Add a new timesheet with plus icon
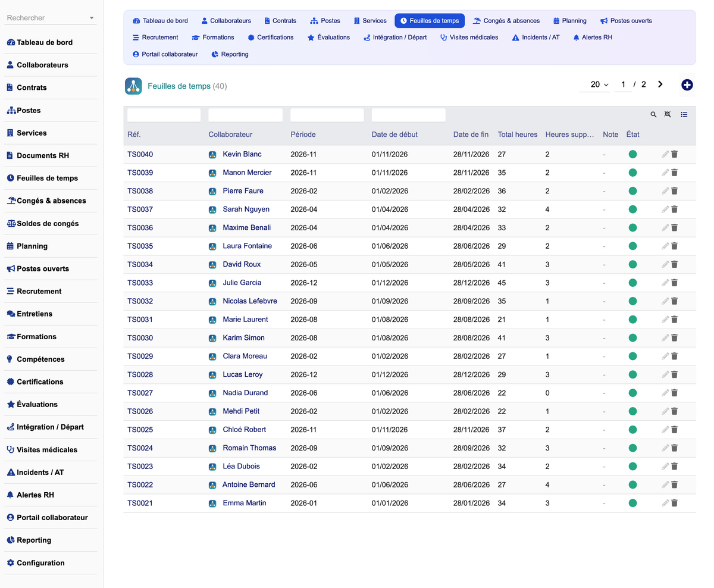The height and width of the screenshot is (588, 714). pos(687,85)
